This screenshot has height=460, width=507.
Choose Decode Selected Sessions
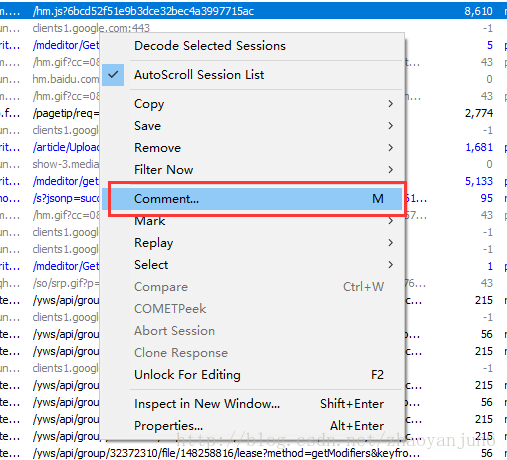coord(210,46)
